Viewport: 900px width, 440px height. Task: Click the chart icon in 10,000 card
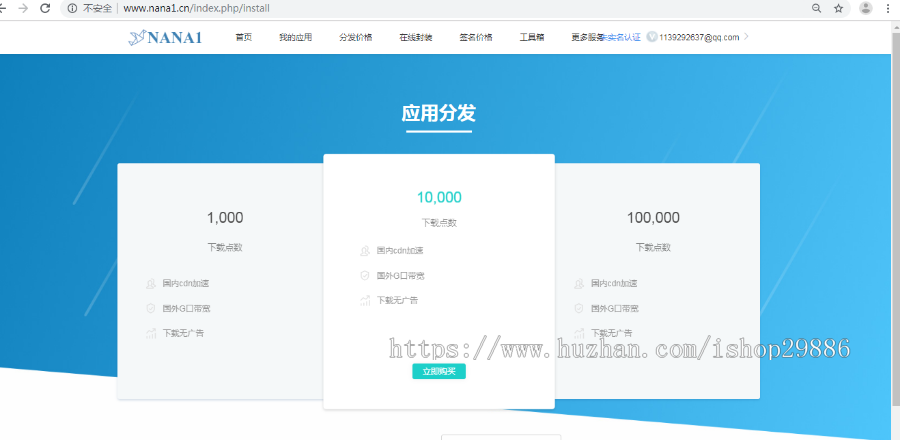click(365, 301)
